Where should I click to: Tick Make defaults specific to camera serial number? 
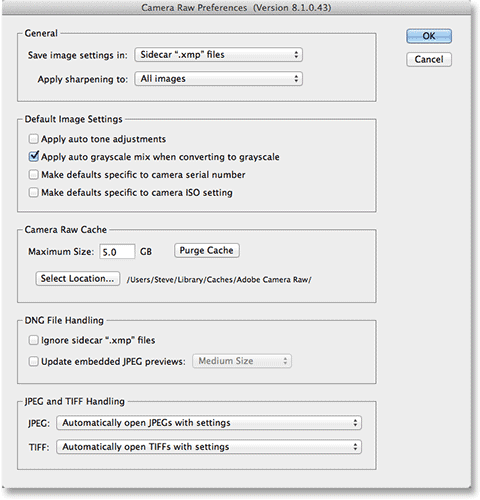tap(33, 174)
